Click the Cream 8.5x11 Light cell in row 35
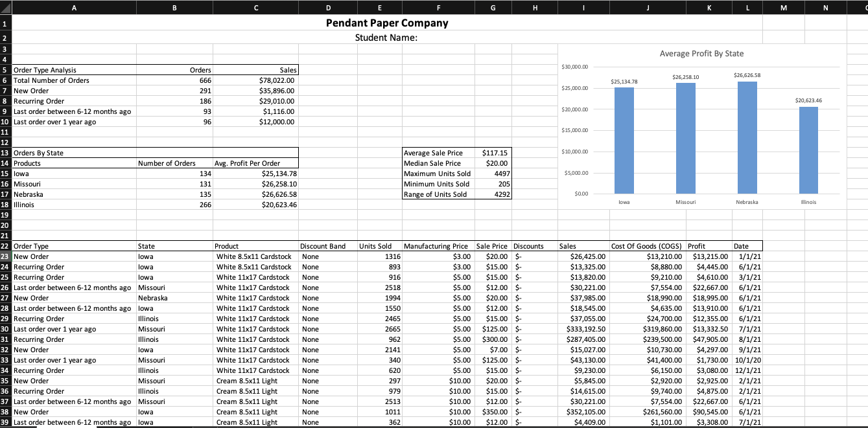This screenshot has height=428, width=868. point(255,381)
